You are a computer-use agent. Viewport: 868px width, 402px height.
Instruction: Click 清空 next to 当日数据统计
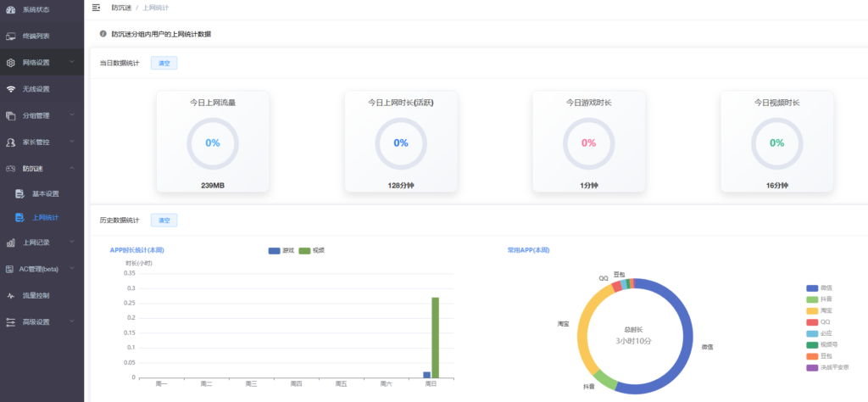(164, 63)
